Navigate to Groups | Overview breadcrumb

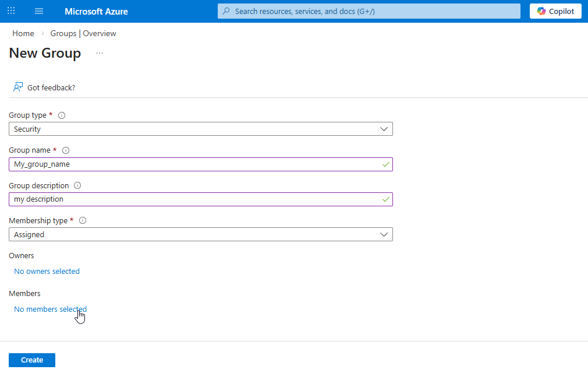click(x=83, y=34)
